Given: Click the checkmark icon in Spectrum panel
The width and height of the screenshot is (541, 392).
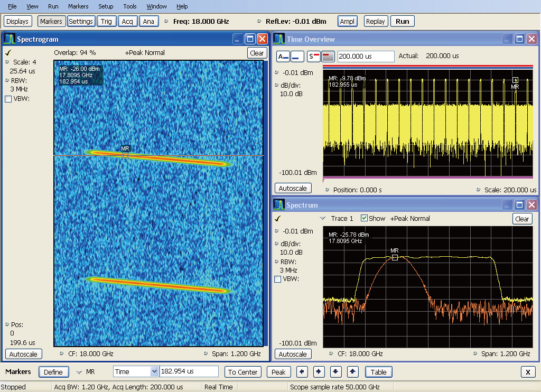Looking at the screenshot, I should (x=278, y=218).
